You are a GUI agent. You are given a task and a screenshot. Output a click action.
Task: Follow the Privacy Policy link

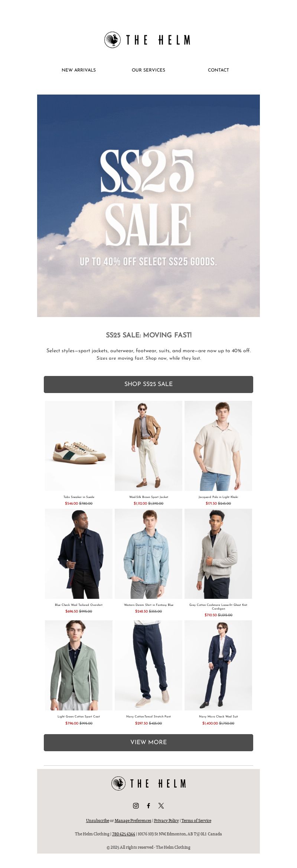pos(166,821)
